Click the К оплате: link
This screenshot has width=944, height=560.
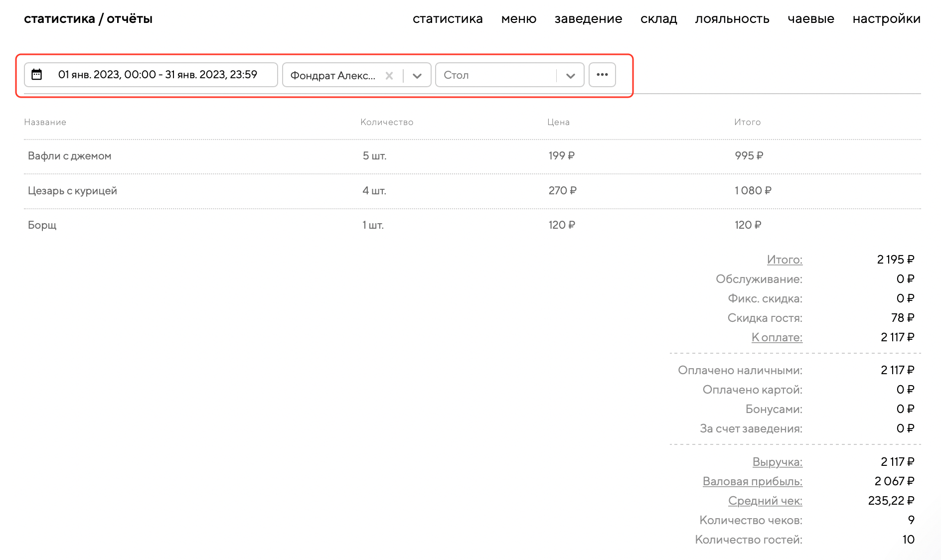point(777,337)
